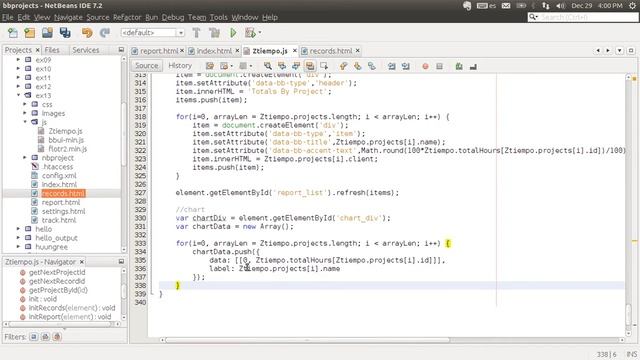This screenshot has height=360, width=640.
Task: Click the Undo toolbar icon
Action: click(x=87, y=33)
